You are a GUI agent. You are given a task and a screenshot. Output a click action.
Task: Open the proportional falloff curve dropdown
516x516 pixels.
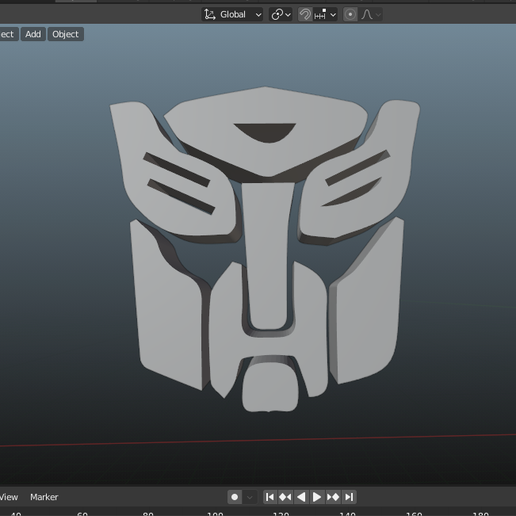point(370,14)
